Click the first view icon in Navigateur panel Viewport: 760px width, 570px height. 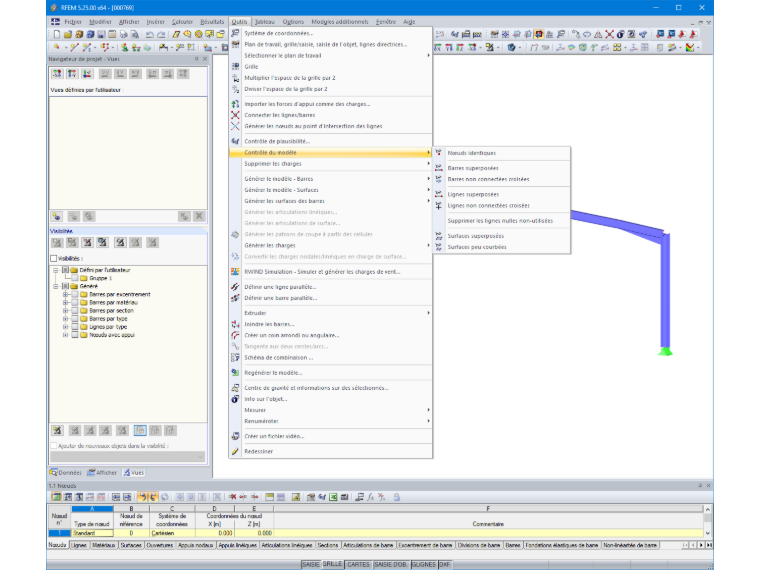point(57,74)
